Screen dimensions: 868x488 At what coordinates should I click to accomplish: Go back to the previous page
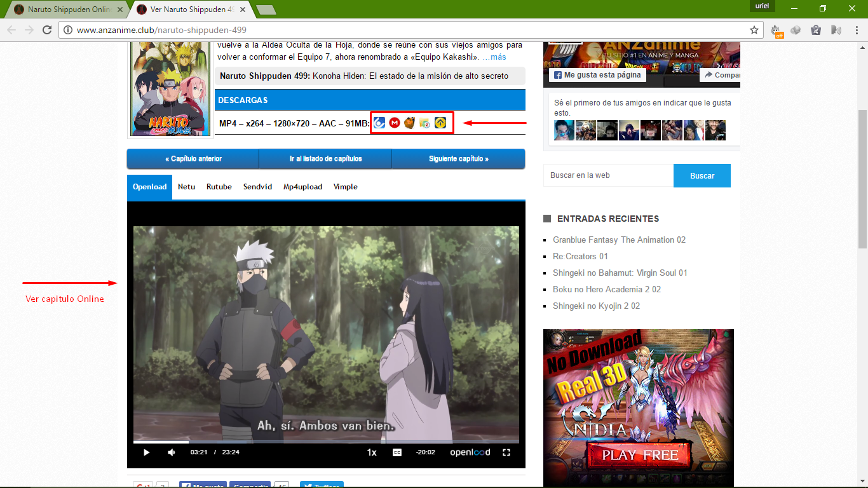(x=11, y=30)
